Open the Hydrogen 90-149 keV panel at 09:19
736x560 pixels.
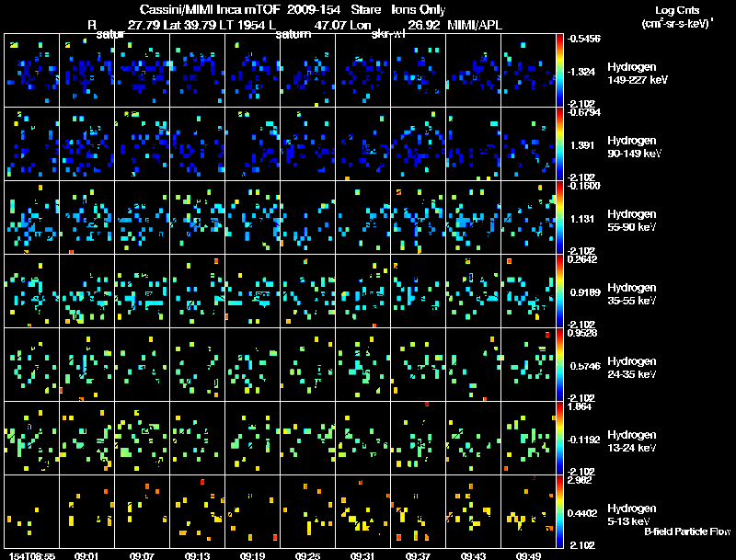[x=252, y=144]
